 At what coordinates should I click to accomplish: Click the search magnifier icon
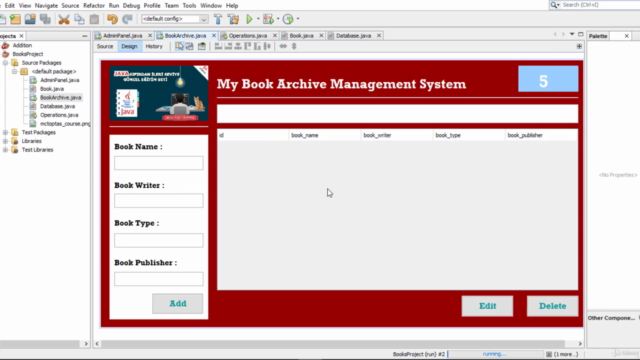coord(554,5)
